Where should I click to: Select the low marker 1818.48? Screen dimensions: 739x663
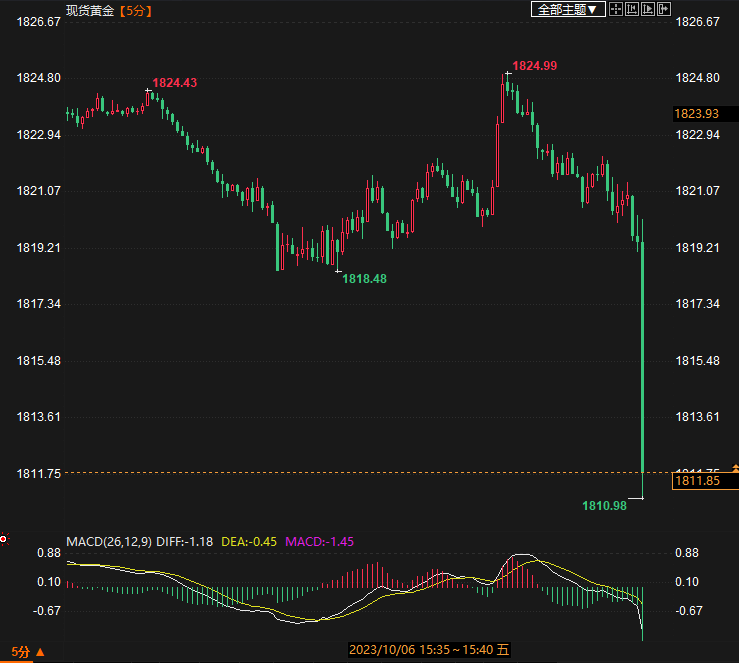tap(364, 279)
